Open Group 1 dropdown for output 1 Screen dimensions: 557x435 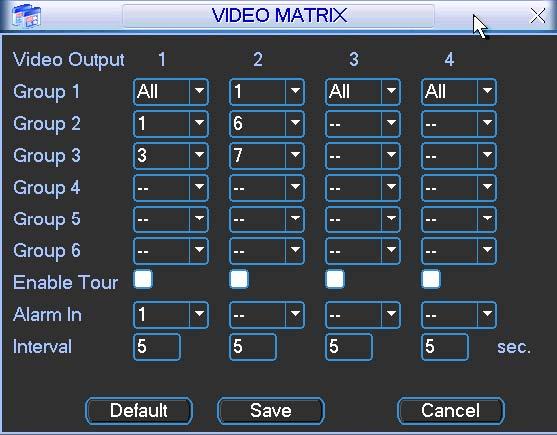click(x=171, y=92)
